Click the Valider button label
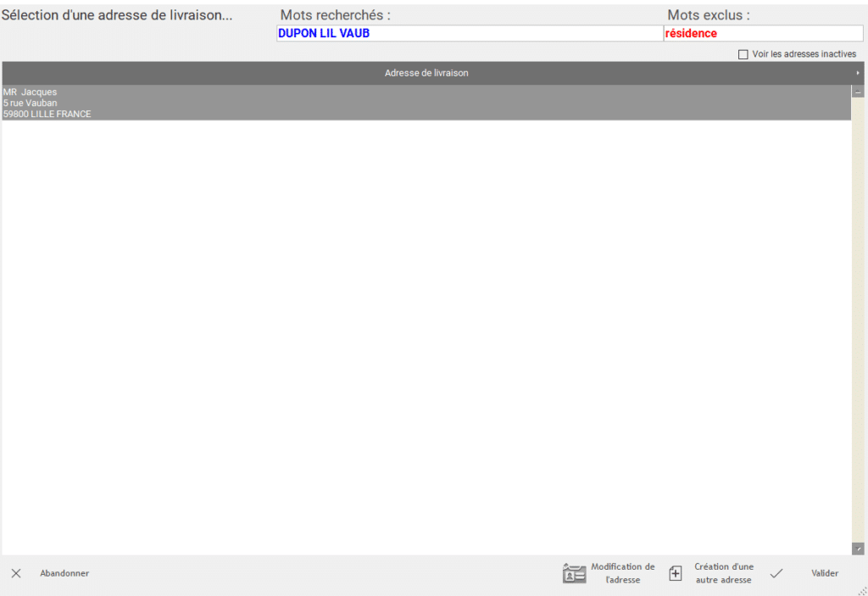The width and height of the screenshot is (868, 596). 825,573
